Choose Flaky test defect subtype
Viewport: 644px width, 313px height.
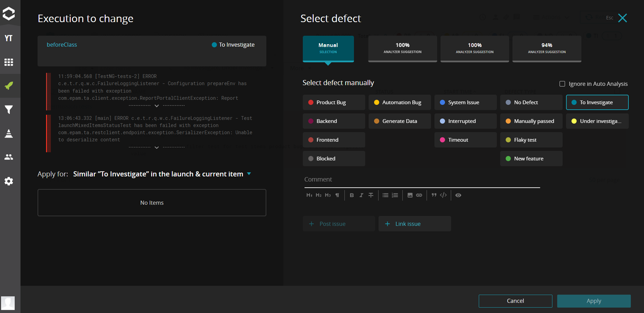click(531, 140)
